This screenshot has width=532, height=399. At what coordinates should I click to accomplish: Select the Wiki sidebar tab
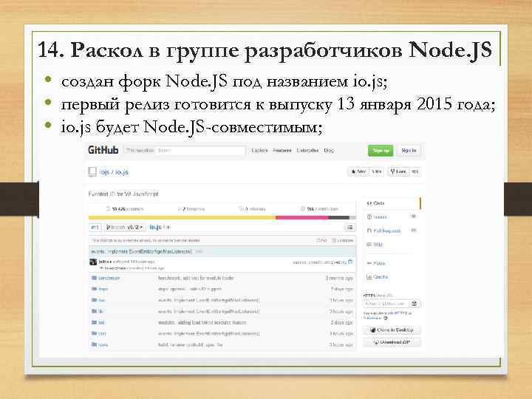(x=375, y=245)
